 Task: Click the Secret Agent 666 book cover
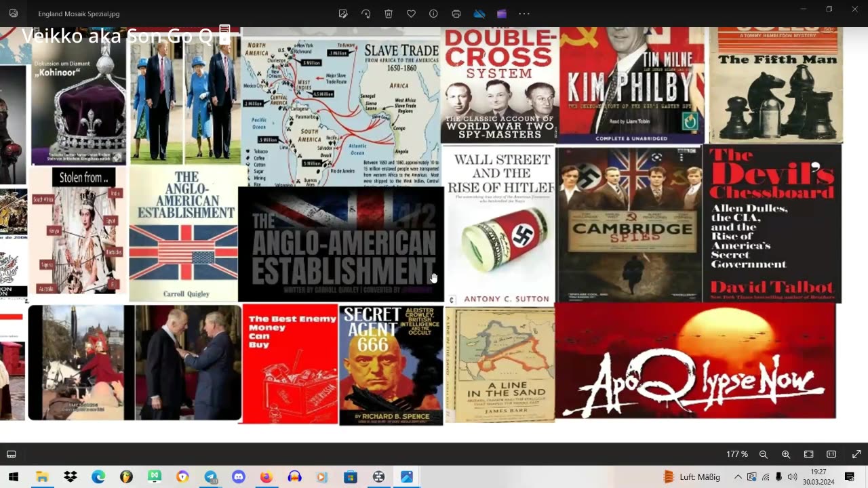[391, 365]
